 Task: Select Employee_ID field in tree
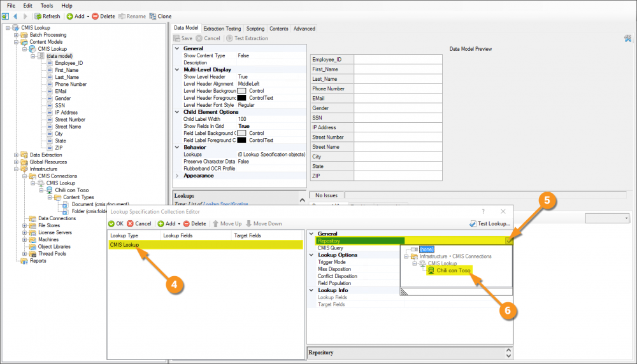point(69,63)
